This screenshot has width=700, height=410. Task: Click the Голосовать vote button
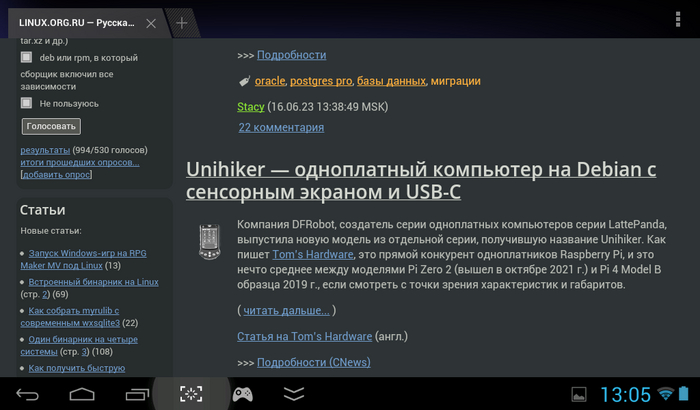click(x=51, y=126)
